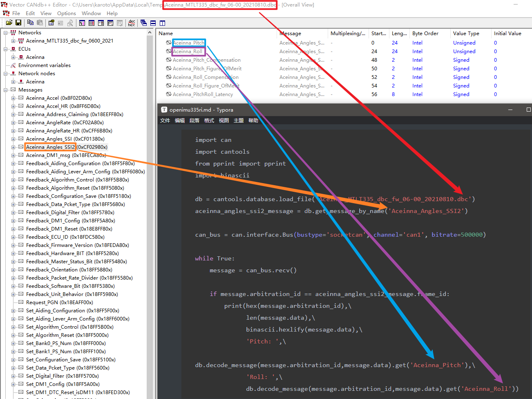Screen dimensions: 532x399
Task: Select the Aceinna_Angles_SSI2 message in the tree
Action: point(50,147)
